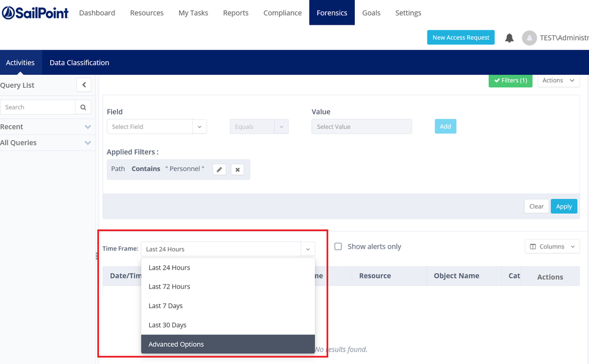Screen dimensions: 589x364
Task: Click the notification bell icon
Action: click(509, 38)
